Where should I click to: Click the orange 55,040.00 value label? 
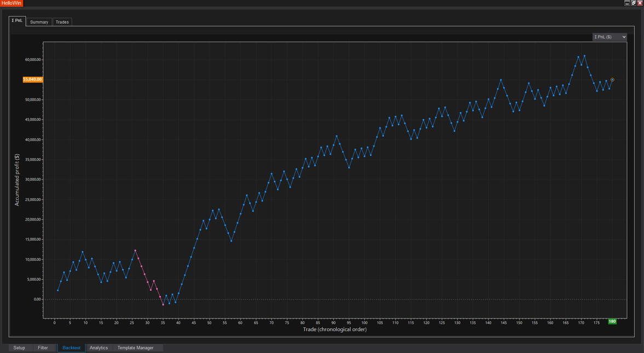tap(32, 79)
